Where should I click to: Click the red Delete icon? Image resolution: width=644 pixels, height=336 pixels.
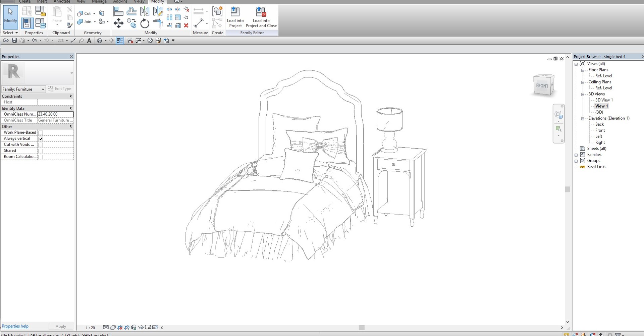coord(186,25)
